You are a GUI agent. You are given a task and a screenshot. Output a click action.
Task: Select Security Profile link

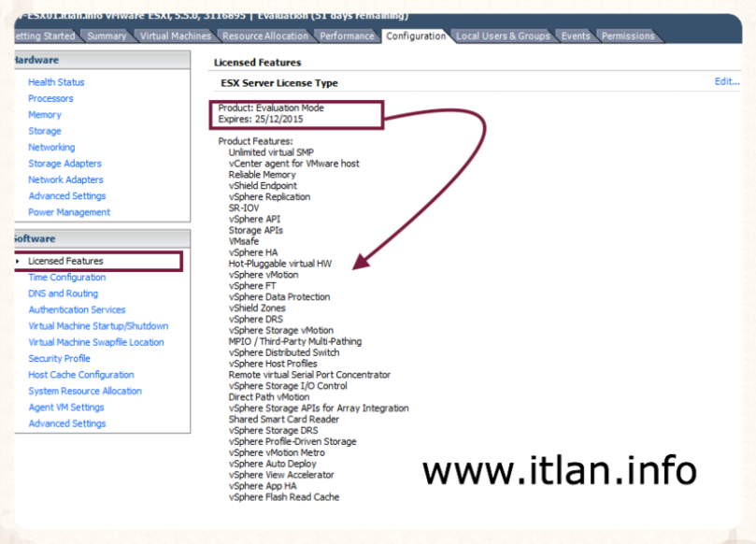click(59, 359)
